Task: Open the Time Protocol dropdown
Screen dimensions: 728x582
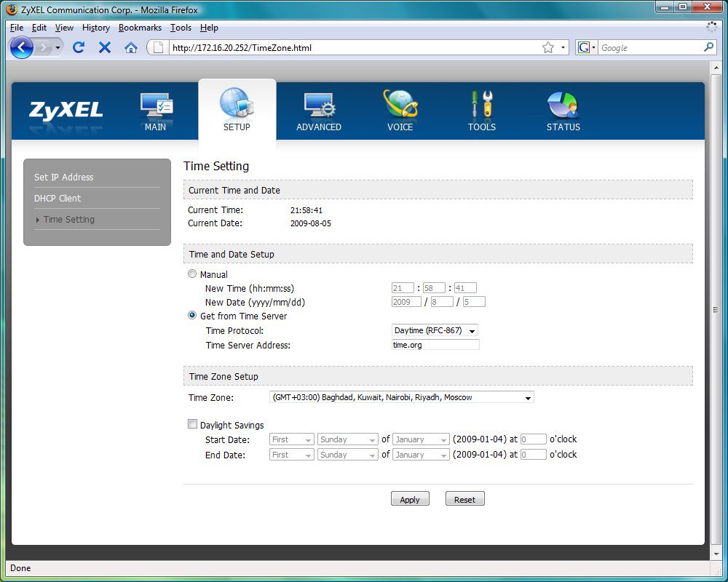Action: 435,330
